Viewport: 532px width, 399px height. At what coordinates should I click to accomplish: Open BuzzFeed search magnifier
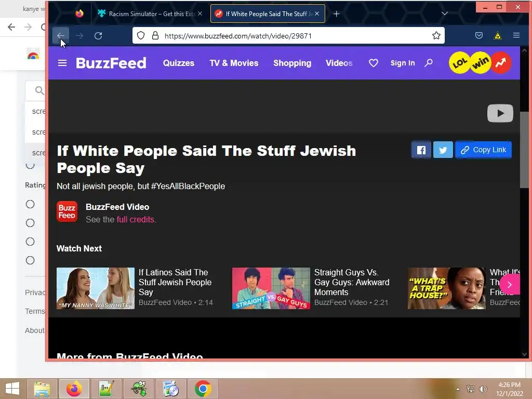429,63
